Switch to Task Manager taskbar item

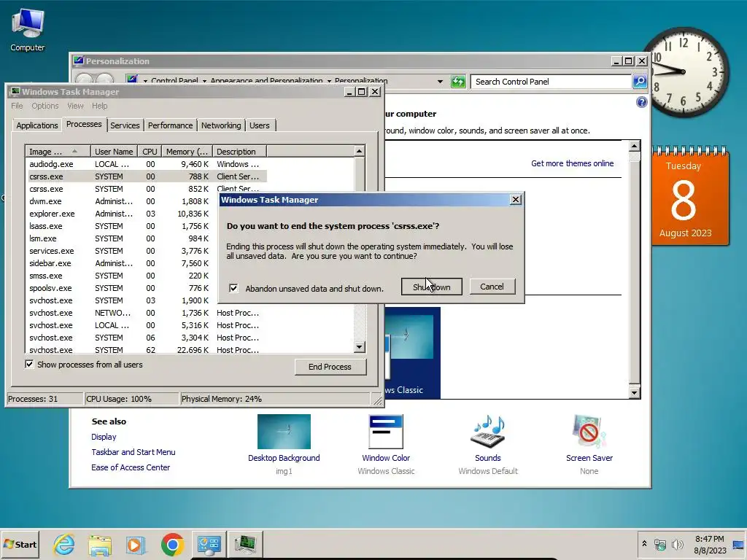coord(245,544)
